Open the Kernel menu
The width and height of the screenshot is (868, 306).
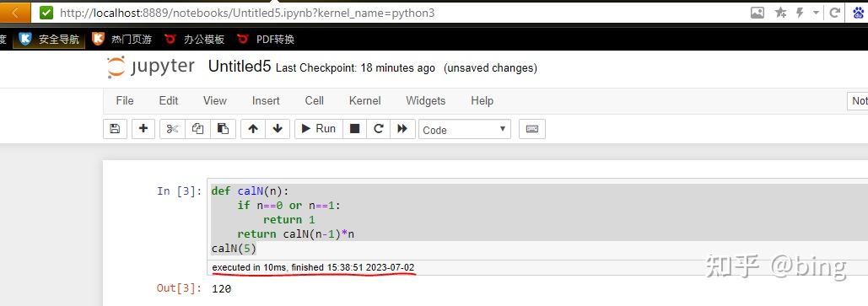tap(364, 100)
